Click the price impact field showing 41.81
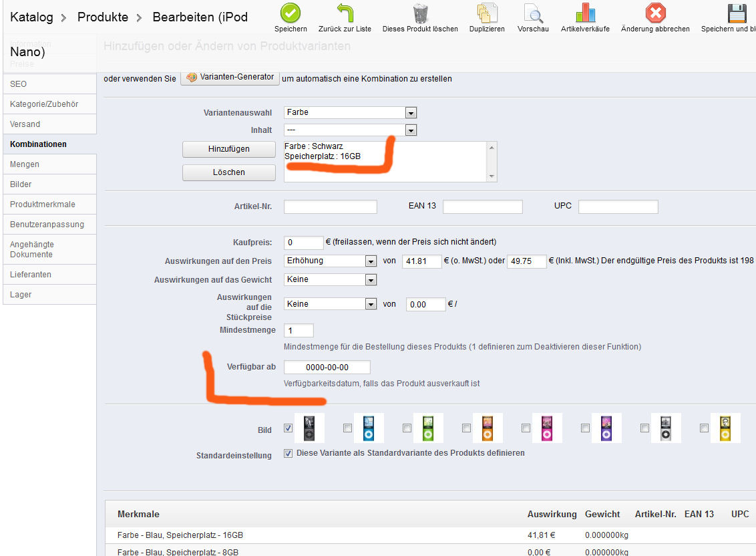 tap(422, 261)
